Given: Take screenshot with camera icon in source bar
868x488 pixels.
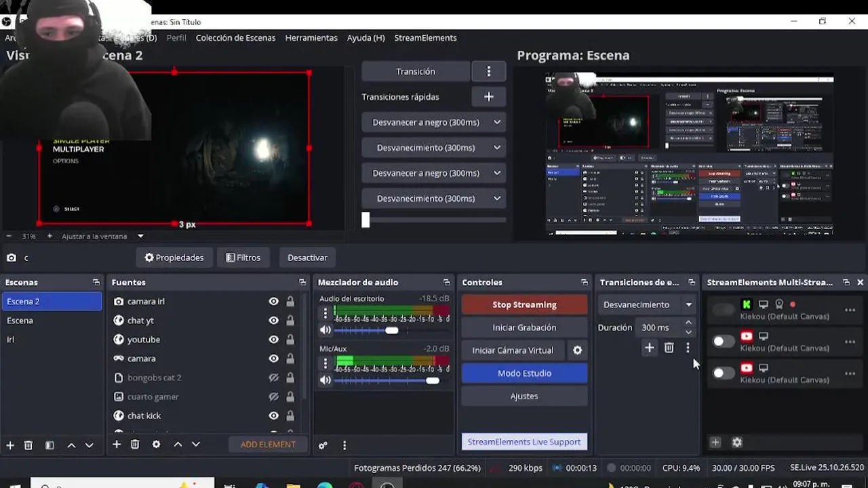Looking at the screenshot, I should pos(12,258).
